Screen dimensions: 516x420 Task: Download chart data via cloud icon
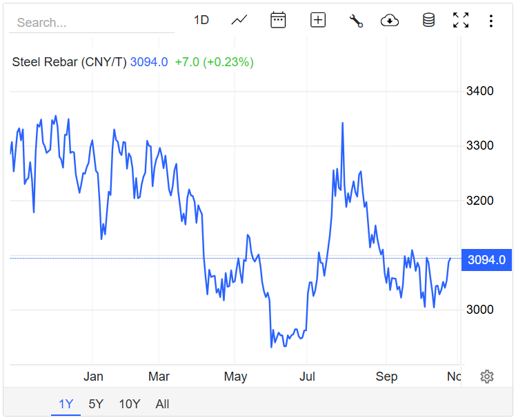[x=390, y=21]
